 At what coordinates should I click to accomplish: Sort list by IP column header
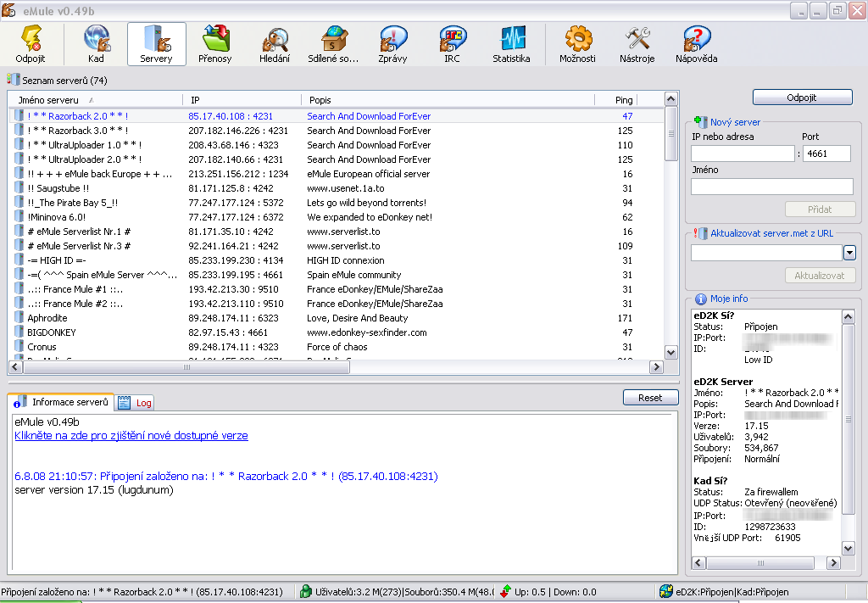click(242, 100)
